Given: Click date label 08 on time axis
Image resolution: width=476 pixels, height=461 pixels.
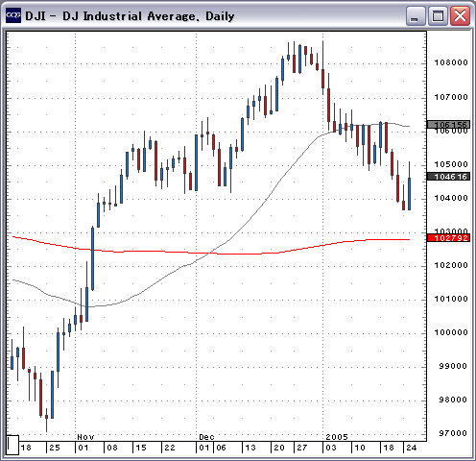Looking at the screenshot, I should coord(112,448).
